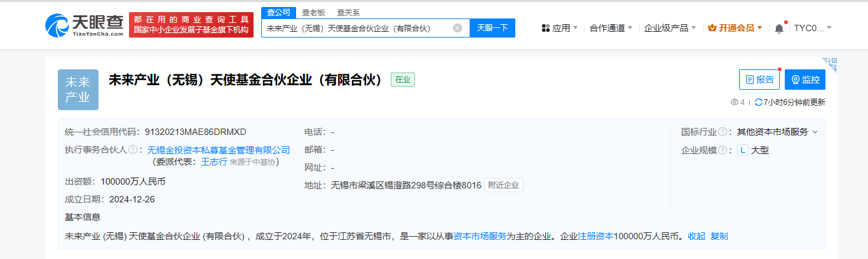Image resolution: width=868 pixels, height=259 pixels.
Task: Click the help icon next to 企业规模
Action: [x=722, y=150]
